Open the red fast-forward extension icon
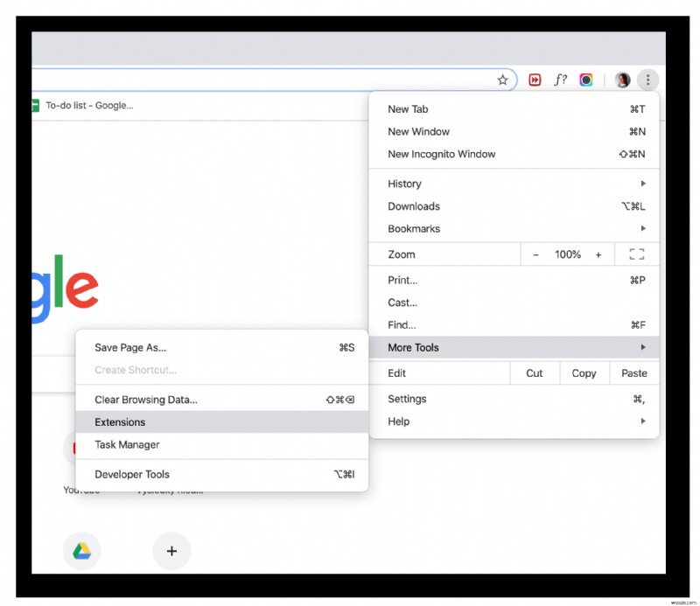The image size is (700, 606). (x=535, y=80)
